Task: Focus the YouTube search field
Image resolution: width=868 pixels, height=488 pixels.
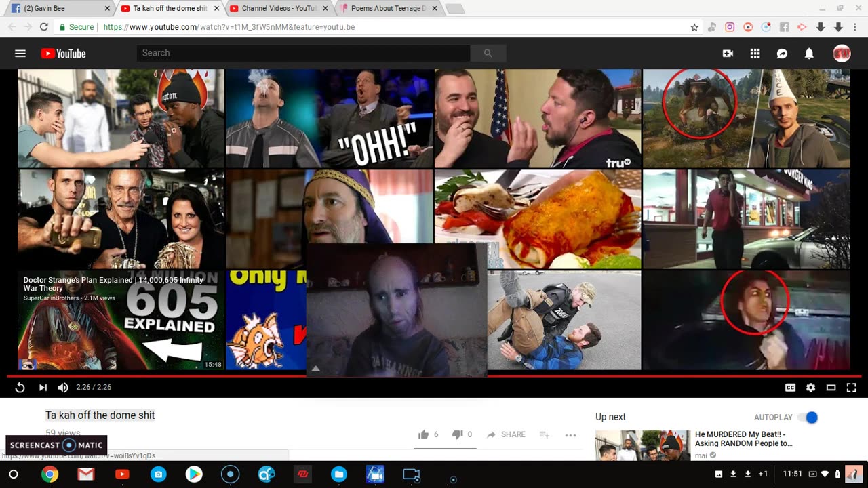Action: (x=303, y=53)
